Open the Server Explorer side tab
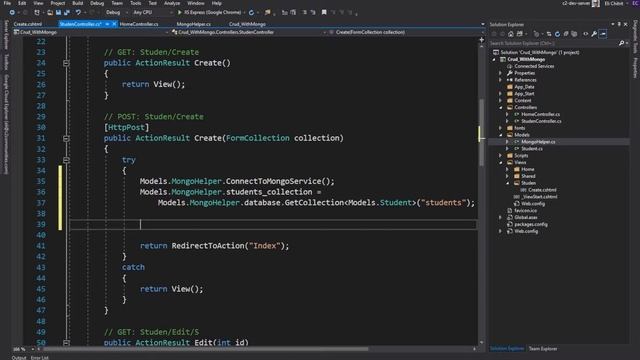 pos(6,35)
